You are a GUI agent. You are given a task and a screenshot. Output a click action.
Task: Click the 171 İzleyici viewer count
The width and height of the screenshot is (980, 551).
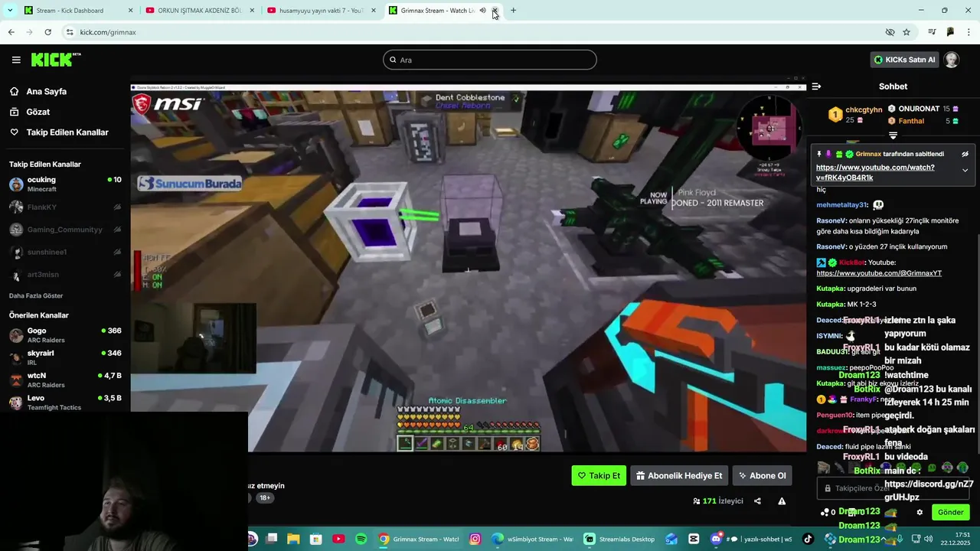point(718,501)
